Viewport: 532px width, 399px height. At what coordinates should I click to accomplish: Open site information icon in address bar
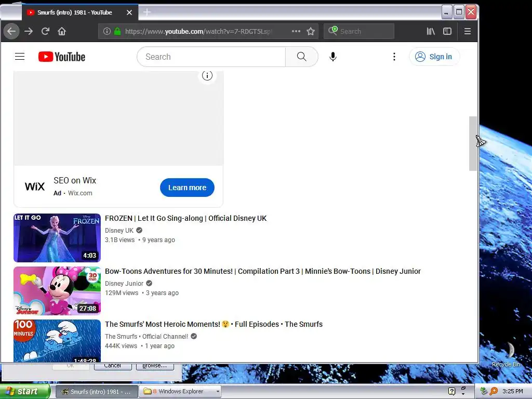[x=107, y=31]
